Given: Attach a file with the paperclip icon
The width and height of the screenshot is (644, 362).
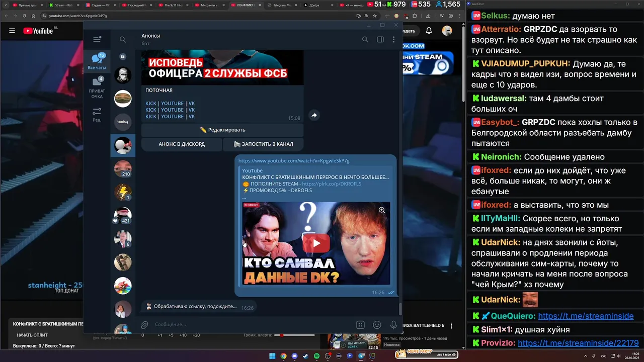Looking at the screenshot, I should [x=144, y=325].
